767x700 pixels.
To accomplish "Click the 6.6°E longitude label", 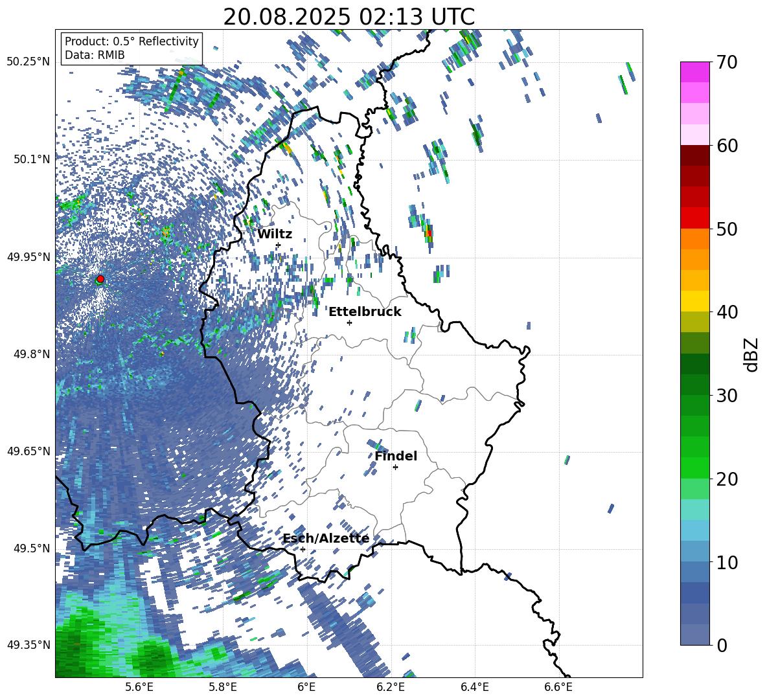I will coord(558,687).
